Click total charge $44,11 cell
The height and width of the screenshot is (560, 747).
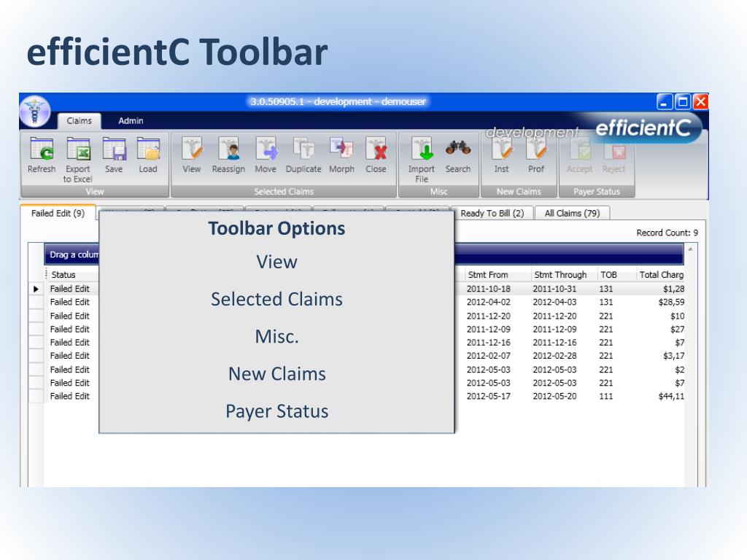pyautogui.click(x=671, y=396)
